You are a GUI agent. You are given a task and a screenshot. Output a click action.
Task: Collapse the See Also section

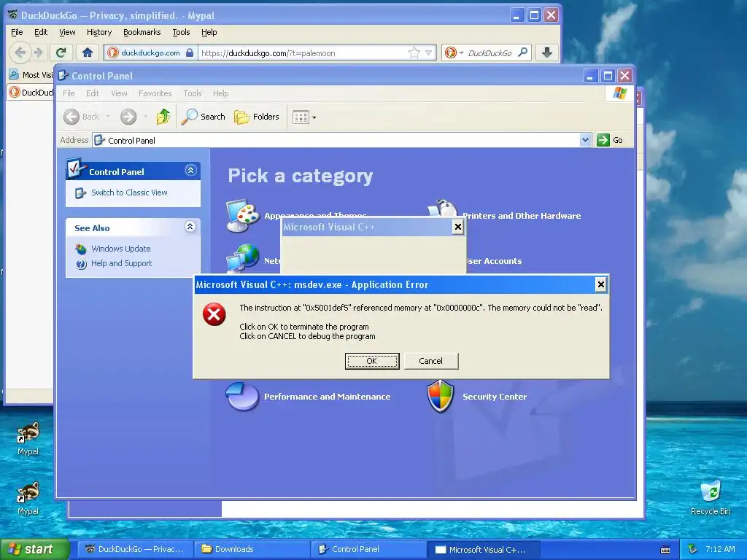(190, 227)
